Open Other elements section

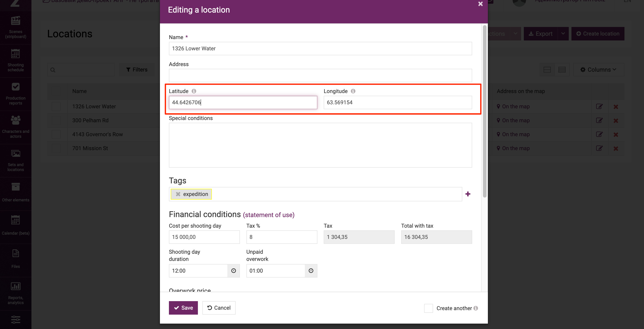15,194
